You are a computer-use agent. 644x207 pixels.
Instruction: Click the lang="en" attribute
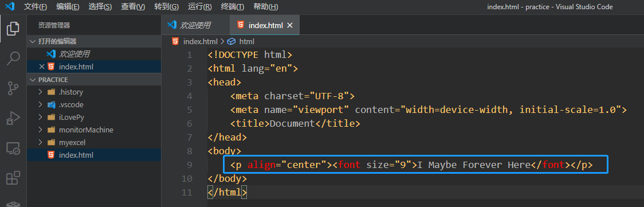pyautogui.click(x=266, y=69)
